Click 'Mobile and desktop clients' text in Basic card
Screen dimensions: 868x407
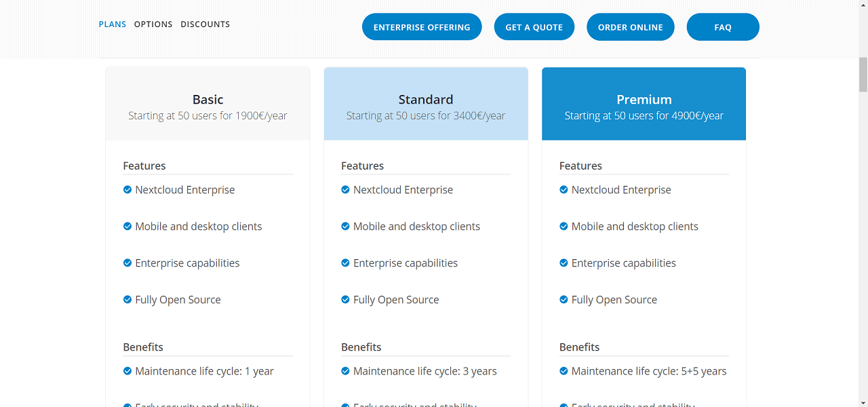pyautogui.click(x=199, y=227)
